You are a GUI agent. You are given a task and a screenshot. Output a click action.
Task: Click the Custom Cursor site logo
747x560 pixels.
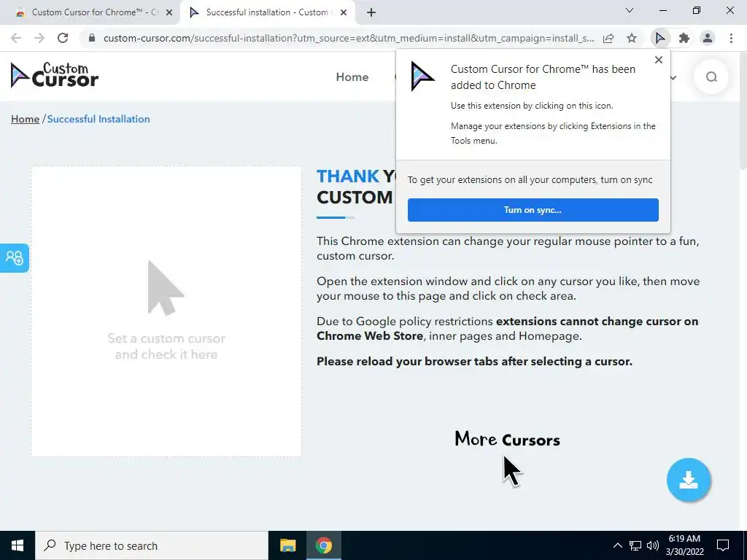[55, 76]
